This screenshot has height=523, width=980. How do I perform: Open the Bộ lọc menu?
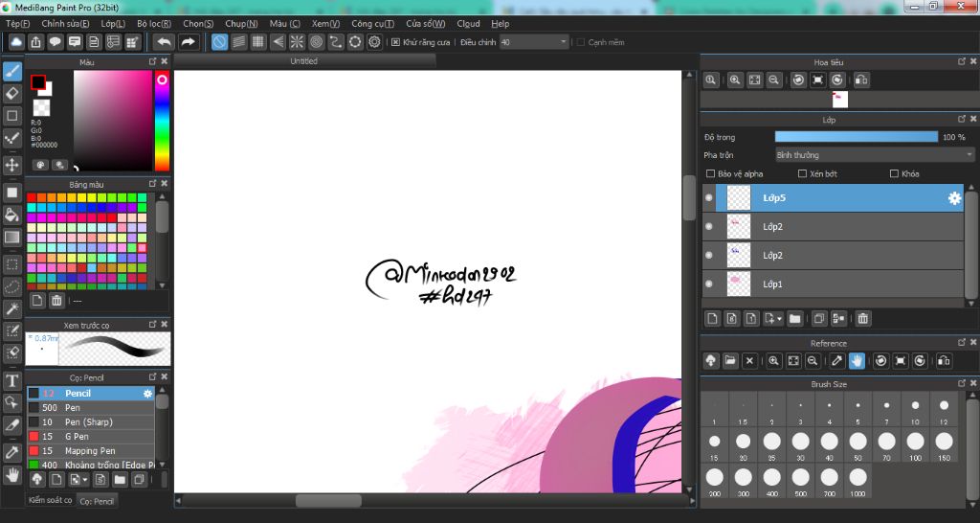[154, 24]
